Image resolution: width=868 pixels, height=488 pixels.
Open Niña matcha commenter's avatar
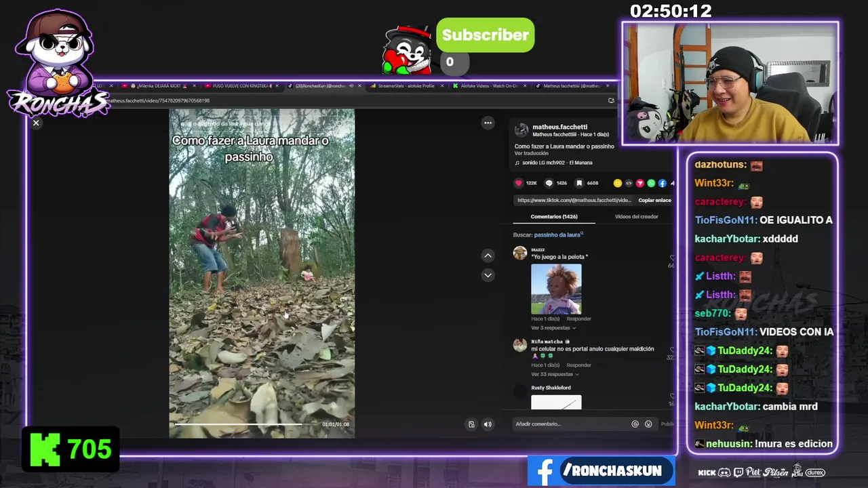point(520,345)
